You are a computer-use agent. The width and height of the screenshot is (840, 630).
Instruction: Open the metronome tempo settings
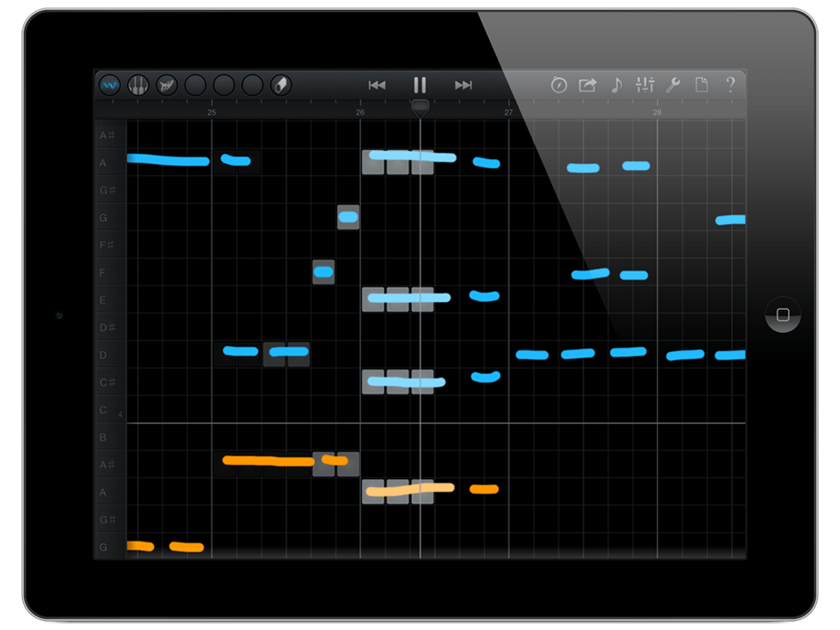click(559, 84)
